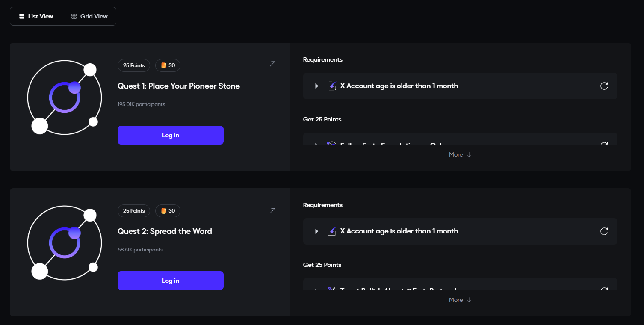This screenshot has width=644, height=325.
Task: Click Quest 1 X account verification icon
Action: [x=332, y=86]
